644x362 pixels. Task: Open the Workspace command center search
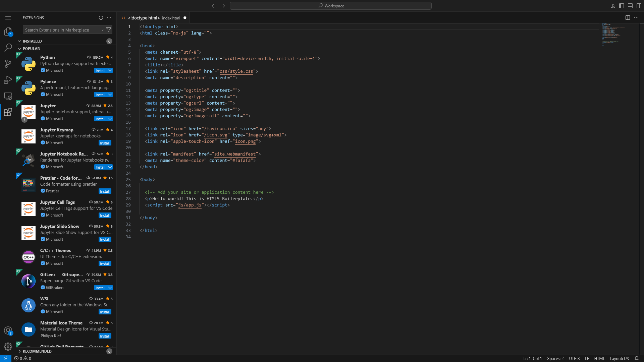coord(331,6)
